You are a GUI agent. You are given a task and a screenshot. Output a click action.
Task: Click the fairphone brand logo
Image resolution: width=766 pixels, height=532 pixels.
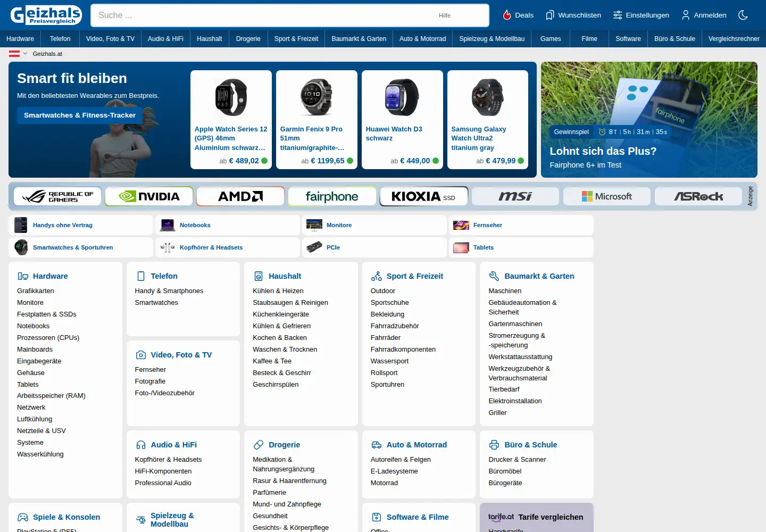click(332, 196)
